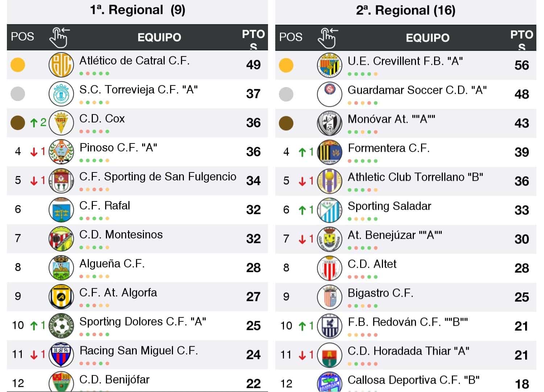
Task: Select the 2ª Regional (16) title
Action: pos(405,11)
